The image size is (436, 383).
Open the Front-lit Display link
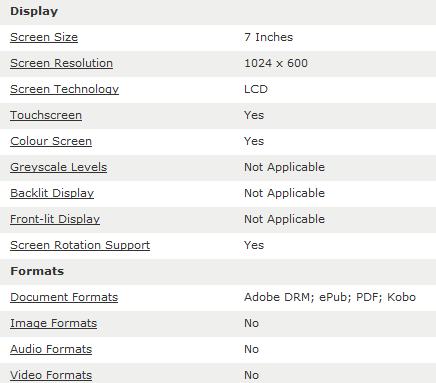[55, 219]
